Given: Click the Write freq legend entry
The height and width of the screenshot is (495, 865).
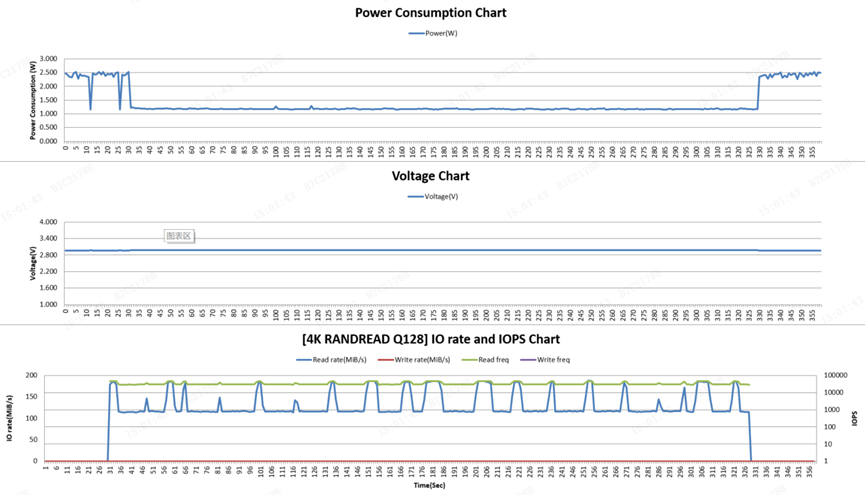Looking at the screenshot, I should click(x=545, y=360).
